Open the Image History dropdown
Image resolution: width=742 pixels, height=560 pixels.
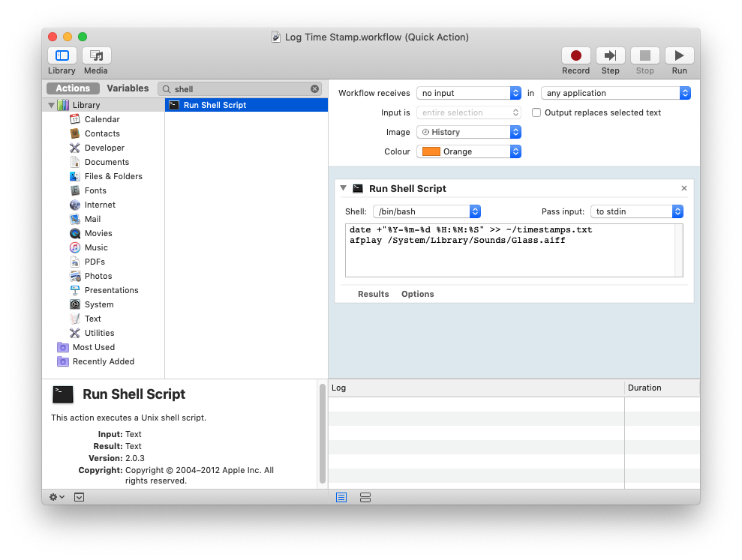pos(468,132)
